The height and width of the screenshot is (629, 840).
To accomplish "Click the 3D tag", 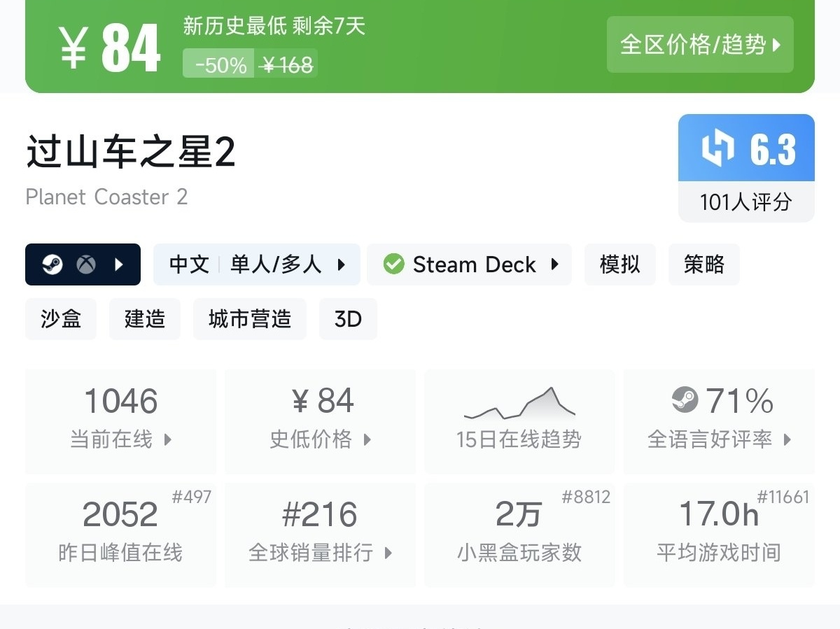I will (348, 319).
